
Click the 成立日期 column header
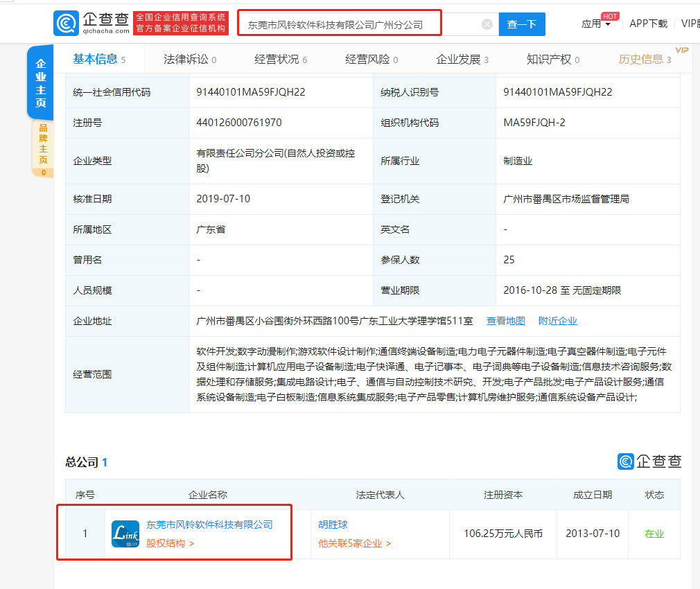pyautogui.click(x=593, y=494)
